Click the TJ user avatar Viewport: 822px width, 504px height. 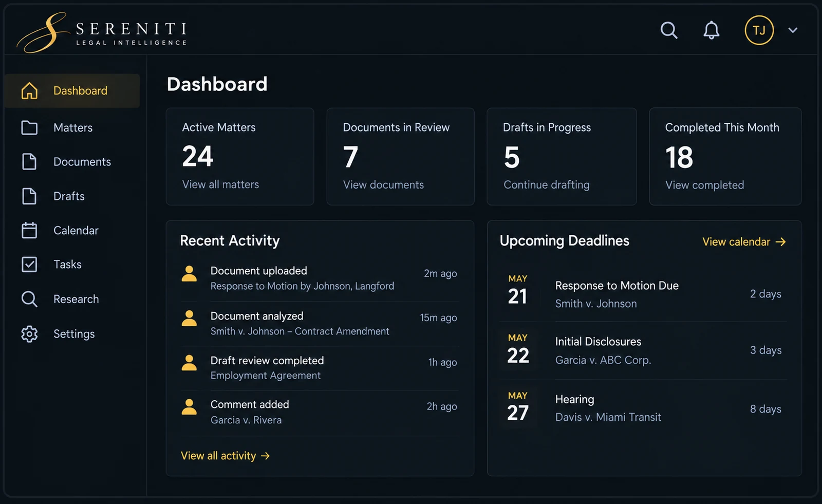(x=759, y=30)
